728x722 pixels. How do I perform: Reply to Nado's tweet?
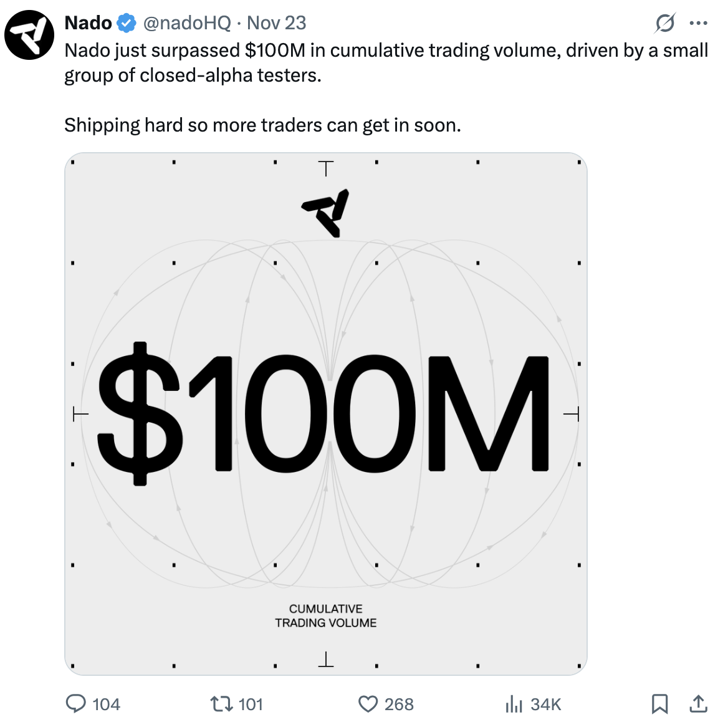pos(76,704)
